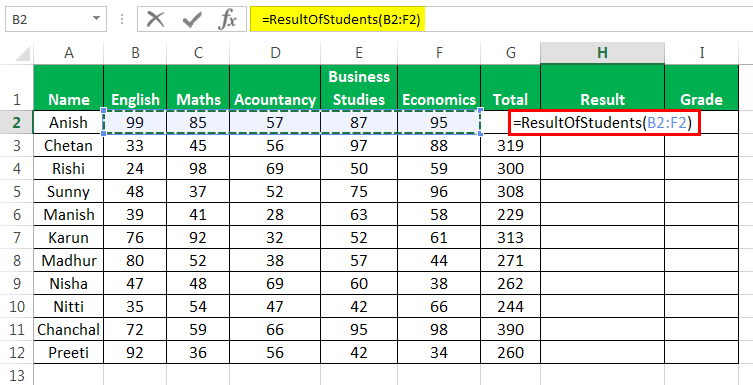Confirm the formula with the checkmark icon
The image size is (753, 385).
click(x=192, y=19)
